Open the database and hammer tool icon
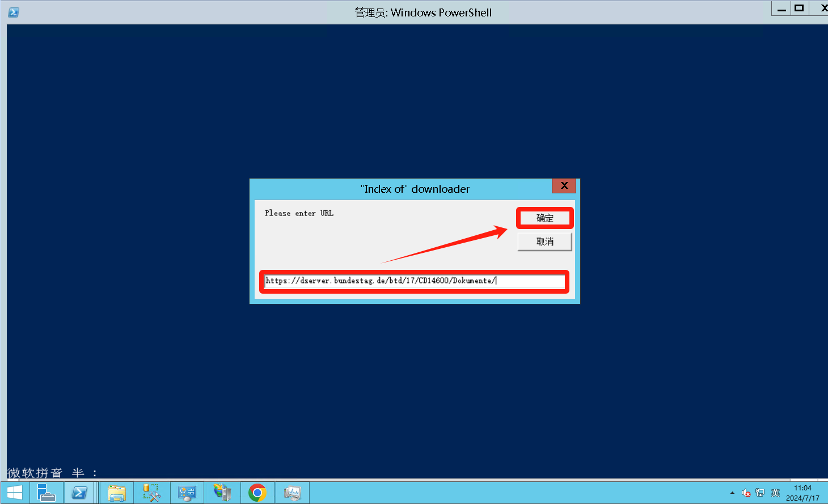 151,493
